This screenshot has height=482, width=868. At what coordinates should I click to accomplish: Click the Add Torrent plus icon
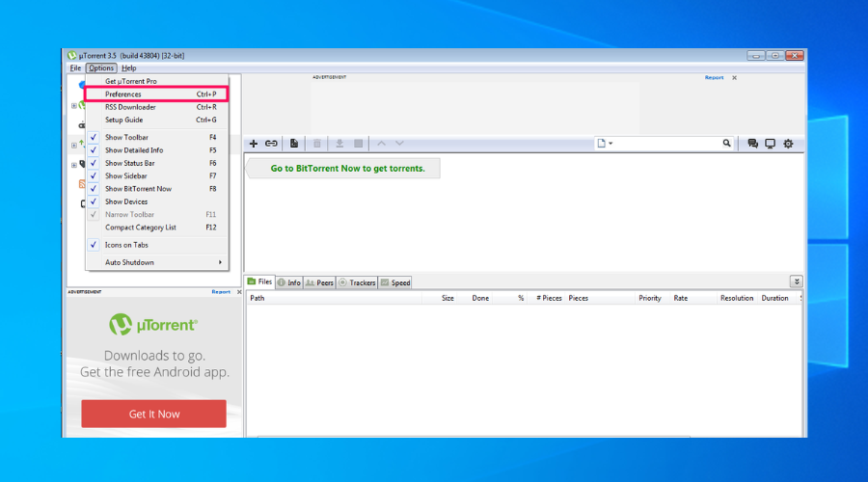coord(254,144)
